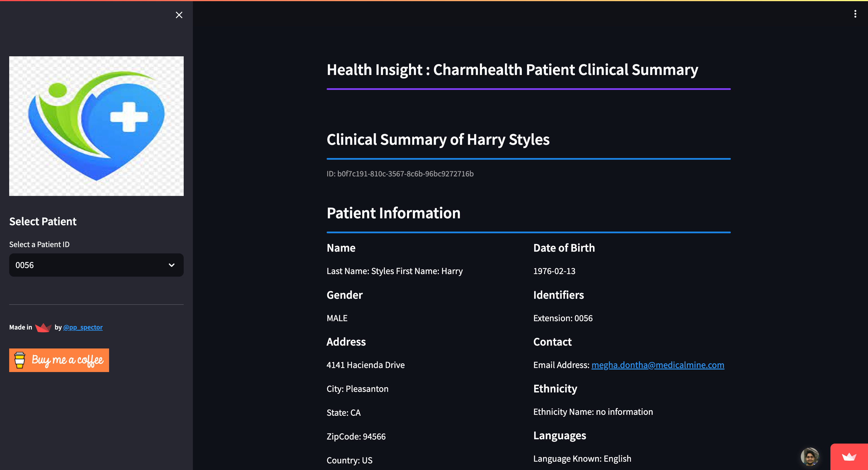Click the Date of Birth value 1976-02-13
Screen dimensions: 868x470
point(554,271)
